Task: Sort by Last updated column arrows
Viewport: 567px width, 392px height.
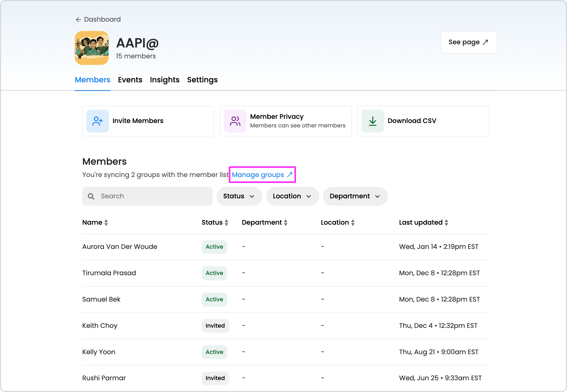Action: click(x=446, y=223)
